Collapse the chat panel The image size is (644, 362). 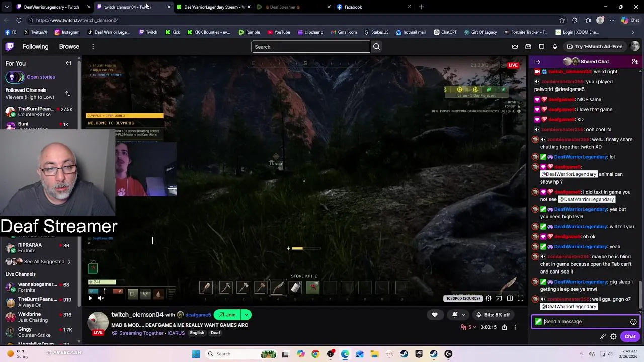click(537, 62)
